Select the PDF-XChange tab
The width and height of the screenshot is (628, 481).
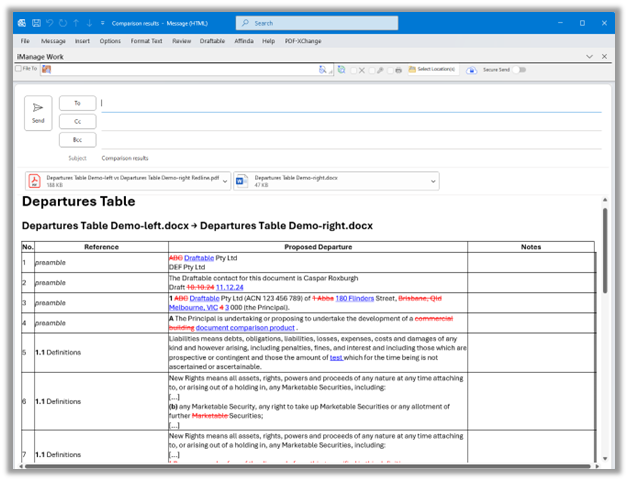[x=303, y=41]
